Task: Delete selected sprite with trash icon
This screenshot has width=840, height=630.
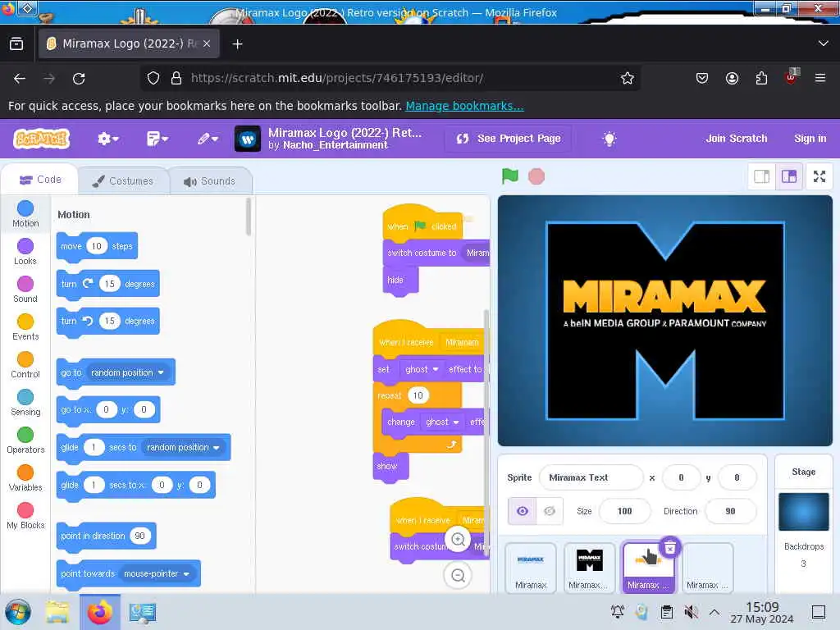Action: click(669, 547)
